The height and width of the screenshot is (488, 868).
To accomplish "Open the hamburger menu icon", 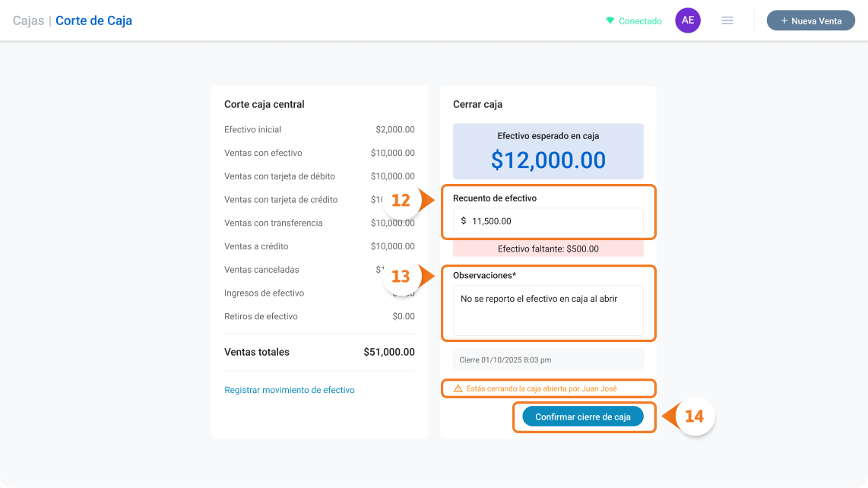I will click(727, 21).
